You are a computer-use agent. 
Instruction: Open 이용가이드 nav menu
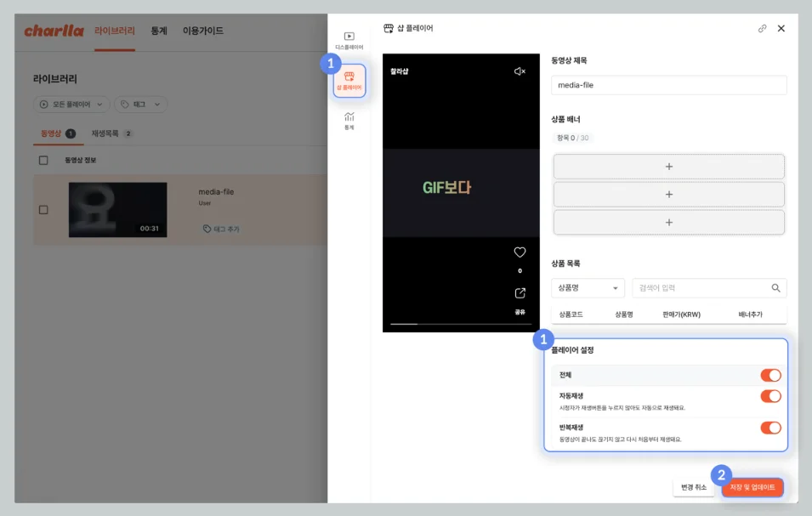(203, 31)
